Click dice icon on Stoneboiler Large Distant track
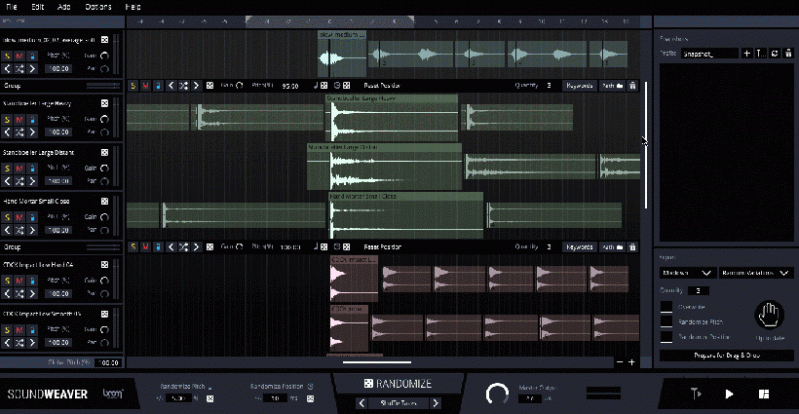This screenshot has width=799, height=414. coord(104,152)
